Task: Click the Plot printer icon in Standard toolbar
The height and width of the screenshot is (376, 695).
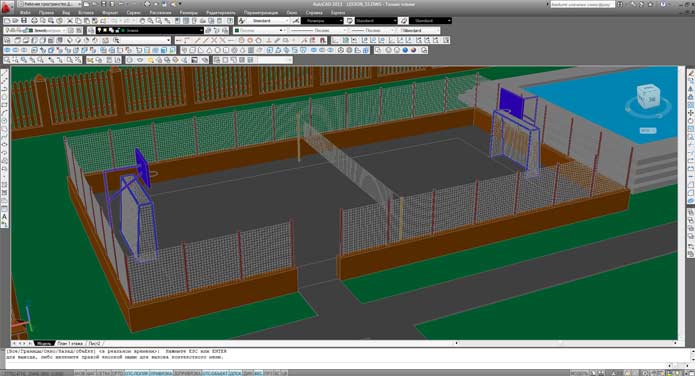Action: [x=34, y=21]
